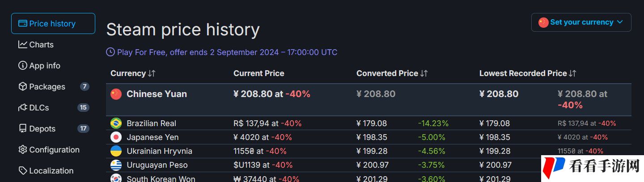Click the Play For Free offer link
644x182 pixels.
tap(227, 52)
